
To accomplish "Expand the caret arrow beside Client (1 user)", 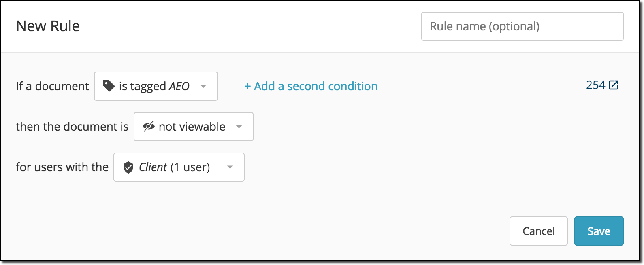I will [x=230, y=167].
